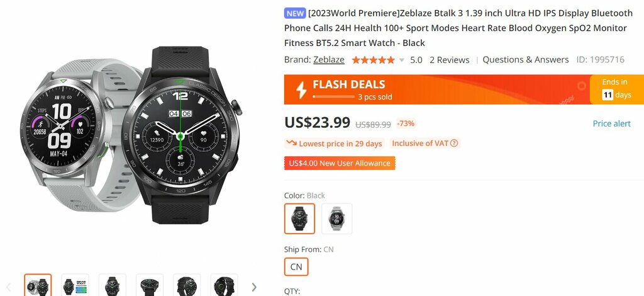Click the lowest price trend arrow icon
Screen dimensions: 644x296
292,143
